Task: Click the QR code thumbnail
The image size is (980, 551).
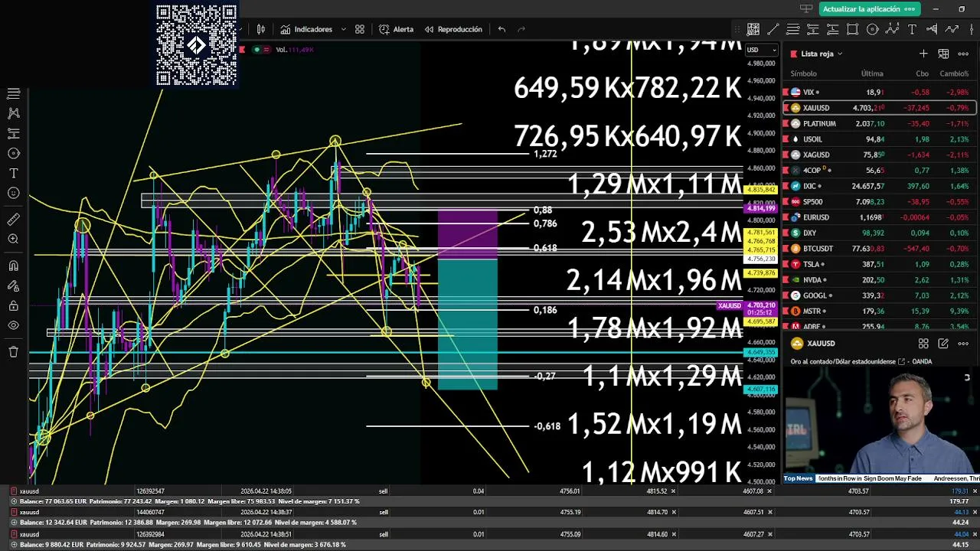Action: (197, 44)
